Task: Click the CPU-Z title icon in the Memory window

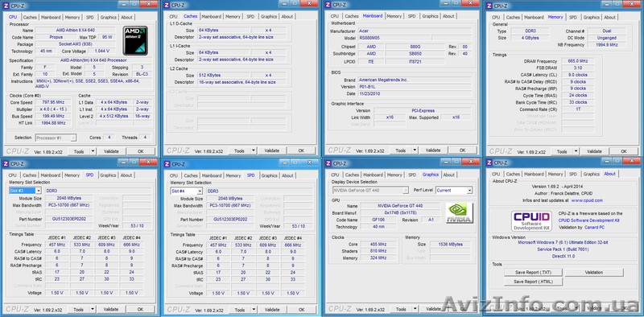Action: (489, 6)
